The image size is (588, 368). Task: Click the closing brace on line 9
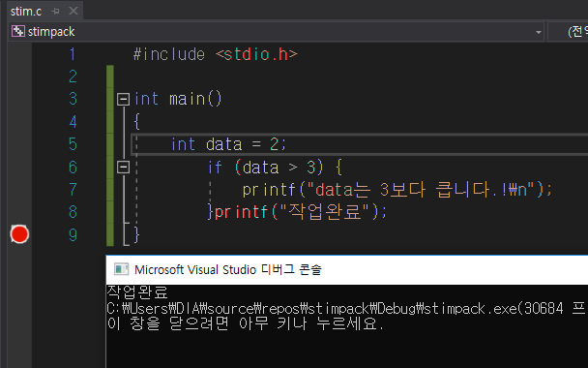tap(136, 234)
